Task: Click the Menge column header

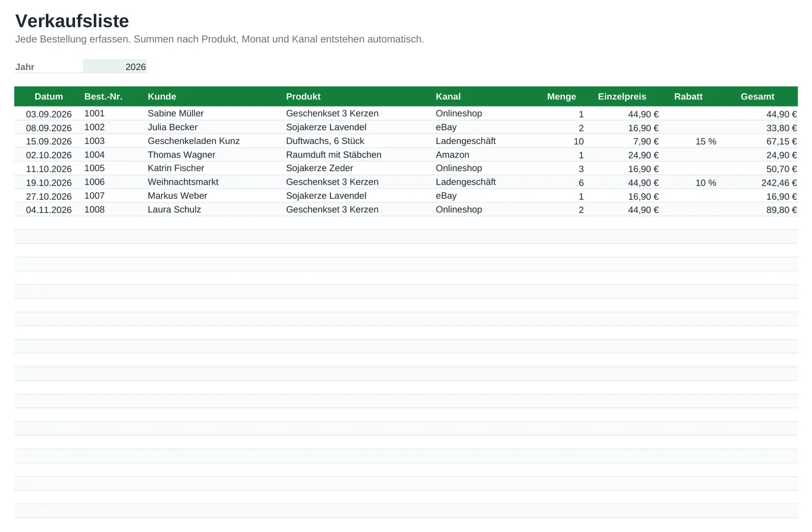Action: 561,96
